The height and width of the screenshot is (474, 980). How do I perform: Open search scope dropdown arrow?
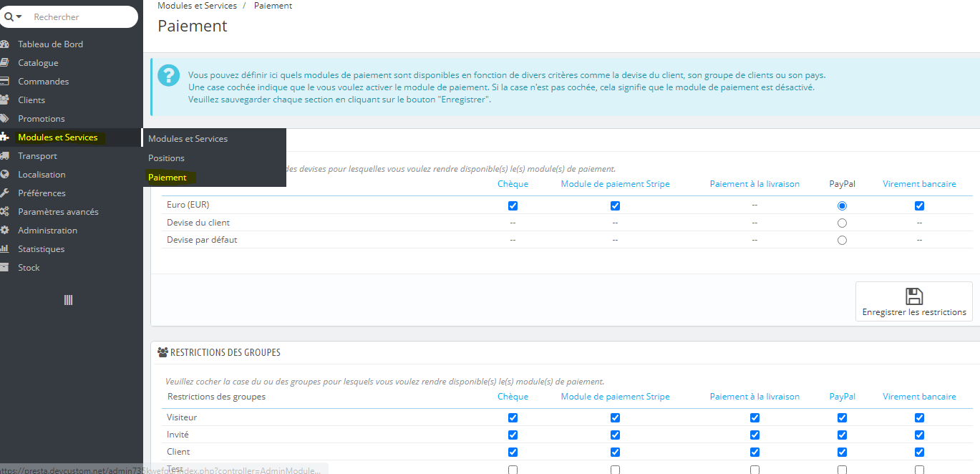[x=19, y=16]
